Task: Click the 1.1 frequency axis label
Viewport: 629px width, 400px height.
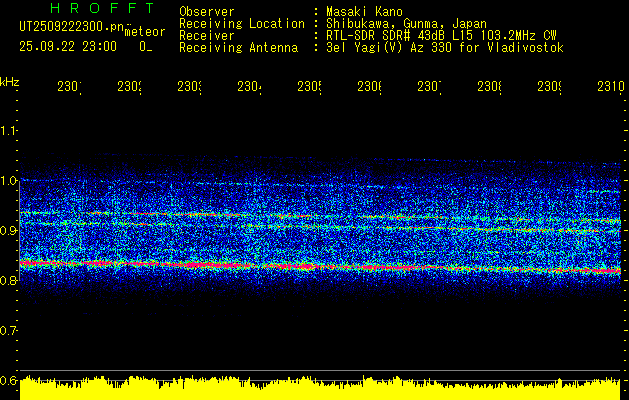Action: tap(8, 130)
